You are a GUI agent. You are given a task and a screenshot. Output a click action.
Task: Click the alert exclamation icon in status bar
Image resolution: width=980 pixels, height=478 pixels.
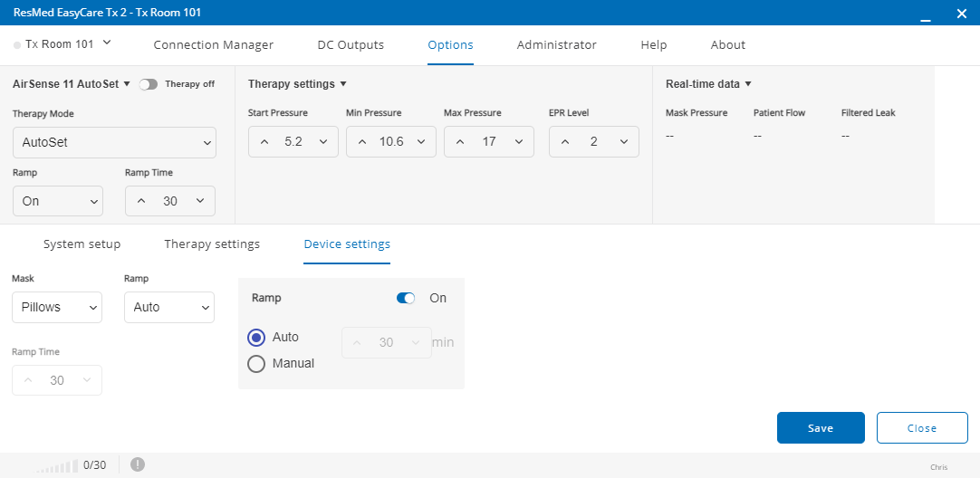138,464
